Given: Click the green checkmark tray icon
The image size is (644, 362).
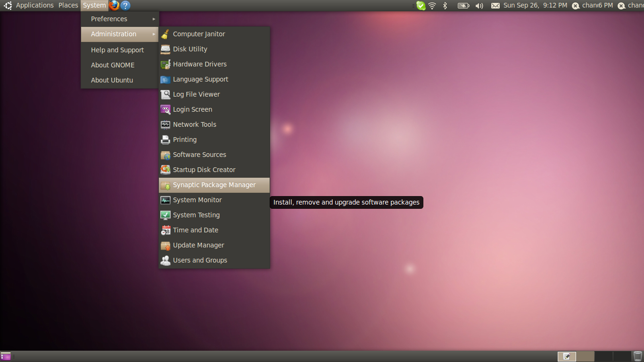Looking at the screenshot, I should coord(421,6).
